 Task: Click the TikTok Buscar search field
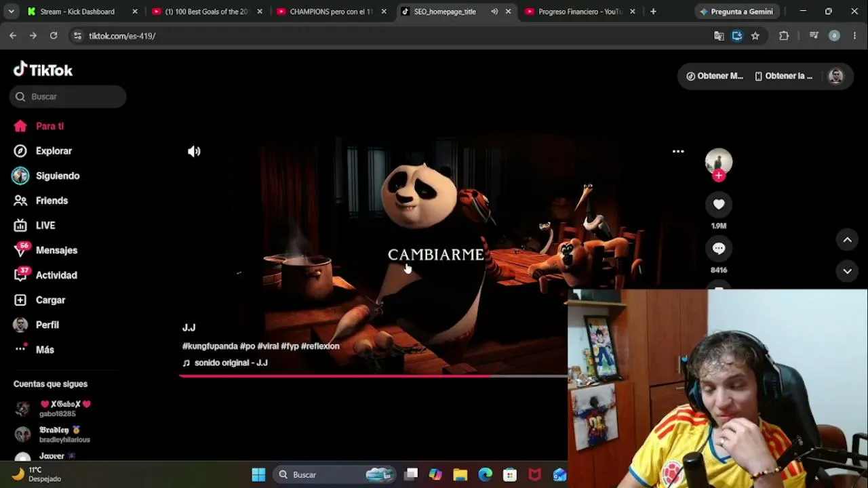68,96
